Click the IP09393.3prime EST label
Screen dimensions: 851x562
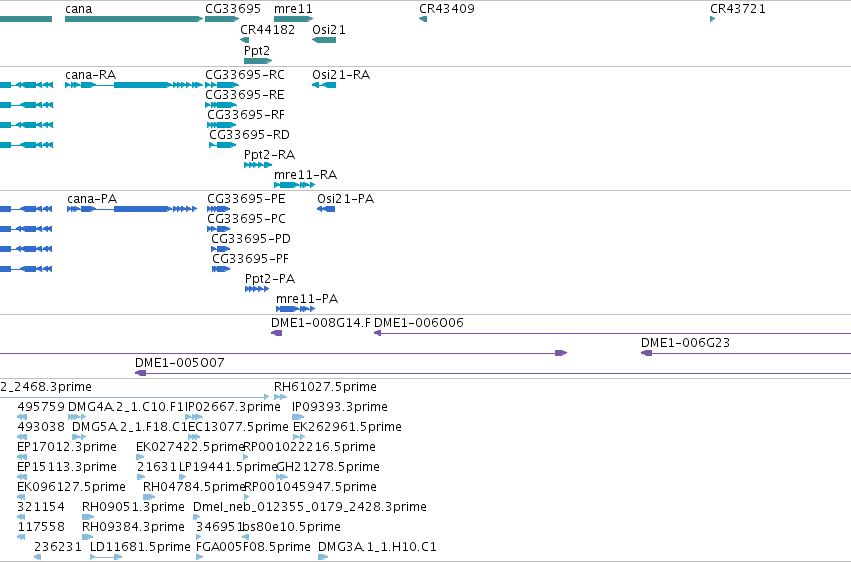(x=340, y=407)
